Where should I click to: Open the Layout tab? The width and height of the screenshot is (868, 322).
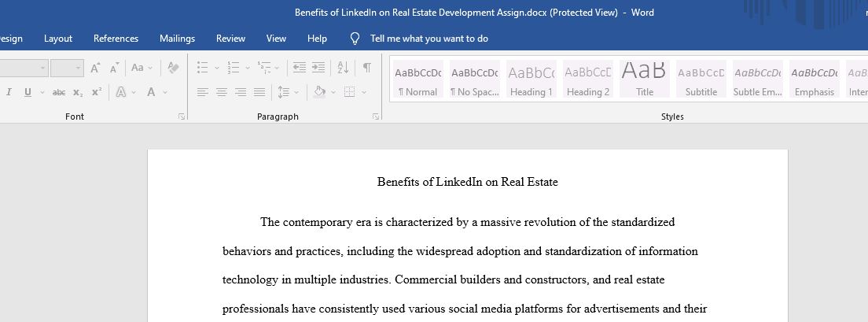58,39
